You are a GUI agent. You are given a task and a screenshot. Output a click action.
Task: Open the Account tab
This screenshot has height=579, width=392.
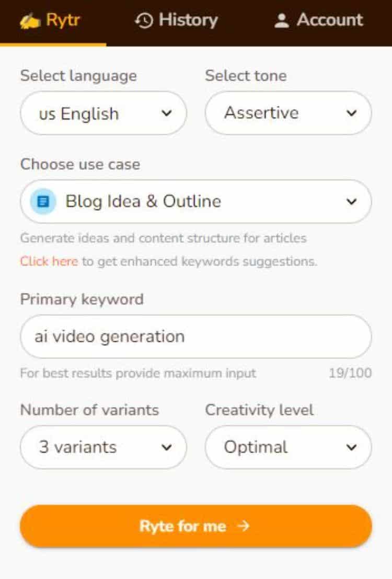318,20
